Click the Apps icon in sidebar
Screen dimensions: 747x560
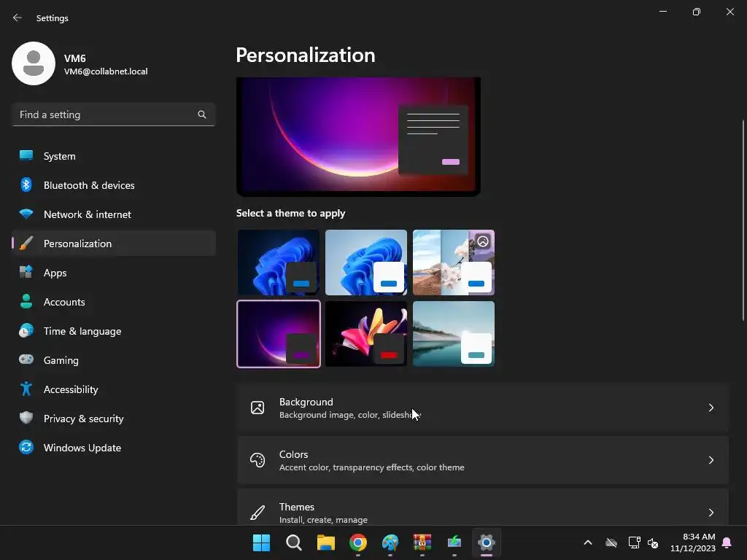26,273
